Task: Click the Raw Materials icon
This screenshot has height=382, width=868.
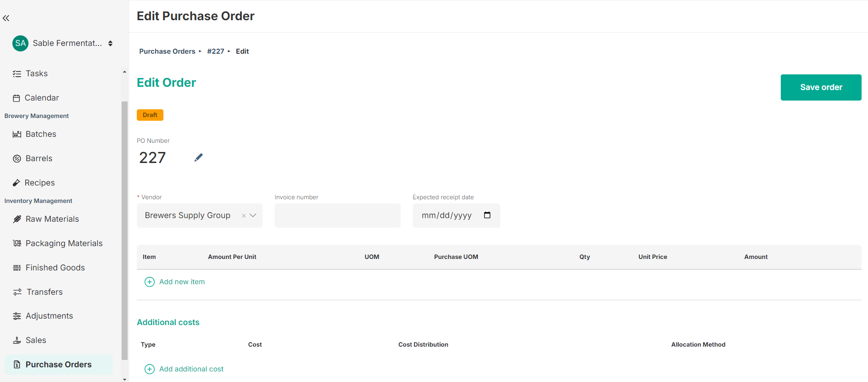Action: 17,219
